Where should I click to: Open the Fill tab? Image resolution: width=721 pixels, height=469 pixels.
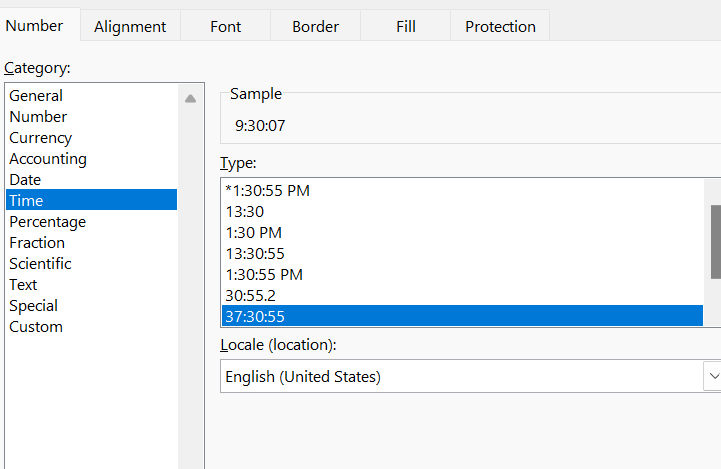406,27
